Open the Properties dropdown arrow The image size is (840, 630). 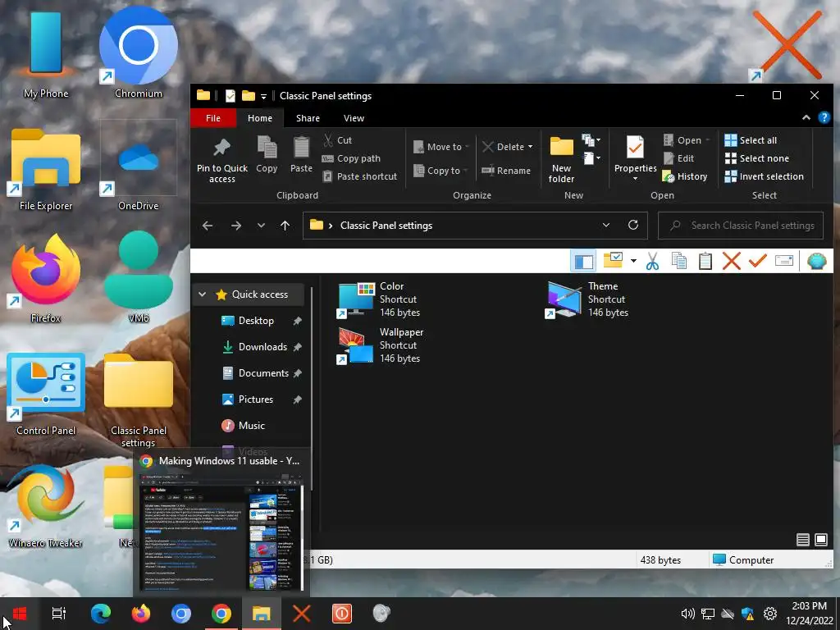point(635,179)
